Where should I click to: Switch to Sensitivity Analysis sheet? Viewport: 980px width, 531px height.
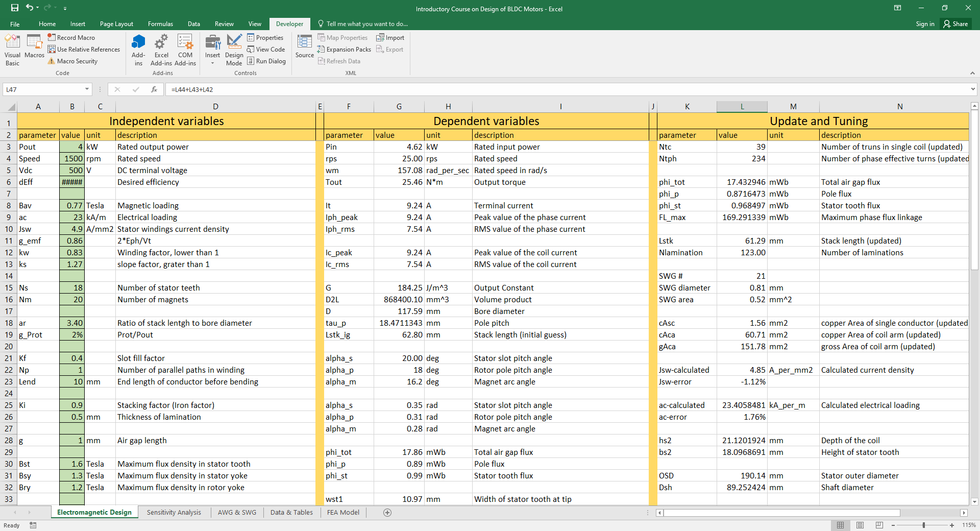174,513
